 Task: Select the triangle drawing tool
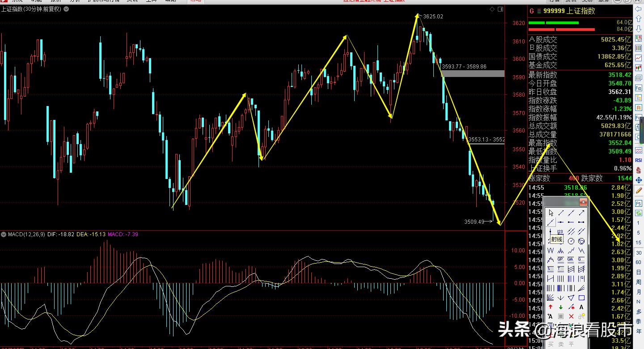pyautogui.click(x=571, y=298)
